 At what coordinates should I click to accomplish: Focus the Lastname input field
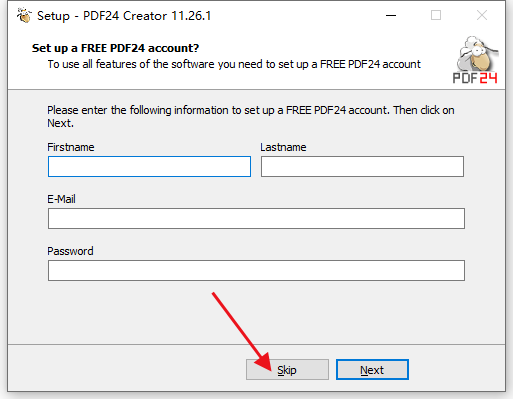click(362, 166)
